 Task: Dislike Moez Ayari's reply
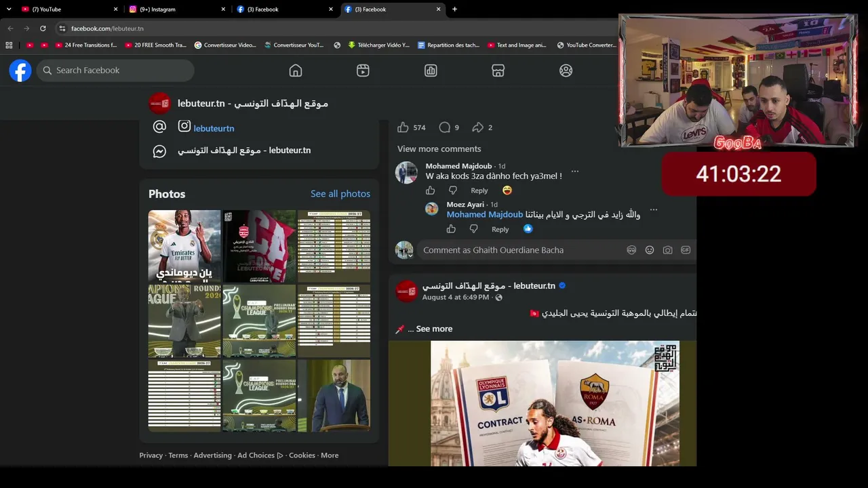[x=473, y=229]
